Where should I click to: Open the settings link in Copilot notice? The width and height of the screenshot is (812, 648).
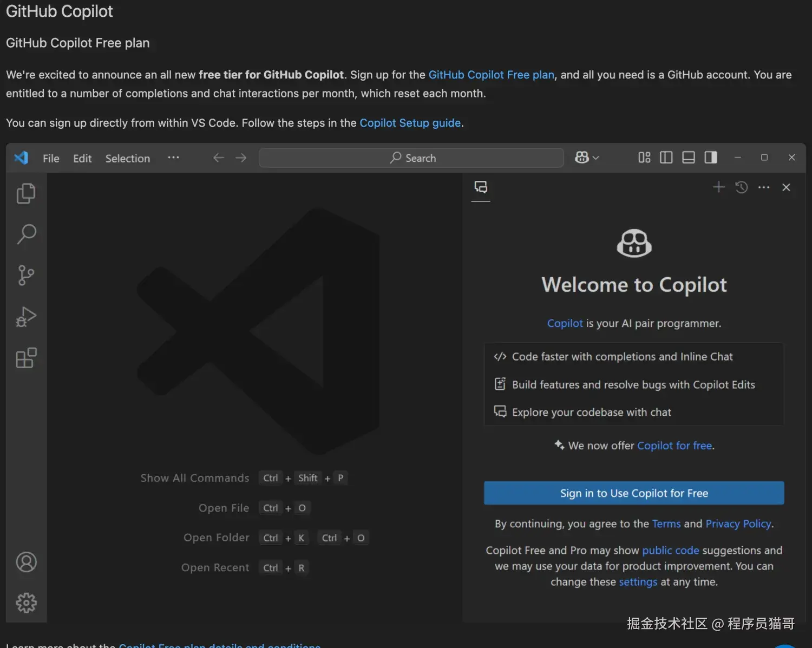(638, 582)
